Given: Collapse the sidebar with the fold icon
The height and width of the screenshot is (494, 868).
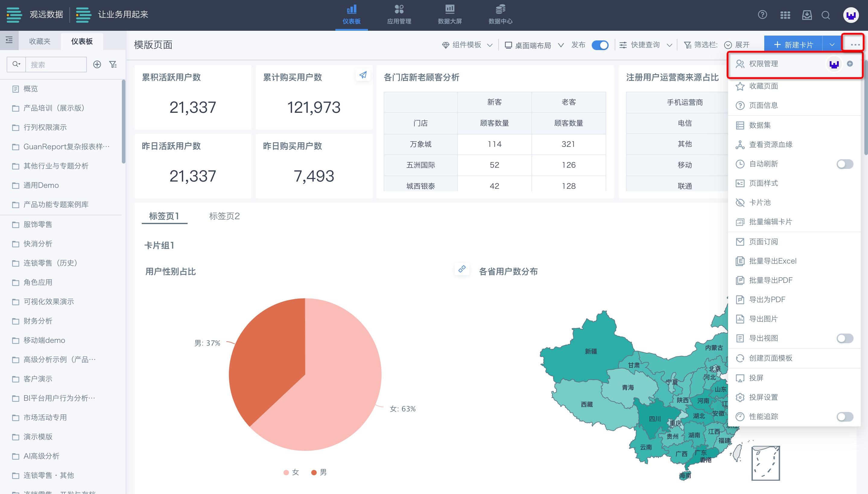Looking at the screenshot, I should [x=9, y=40].
